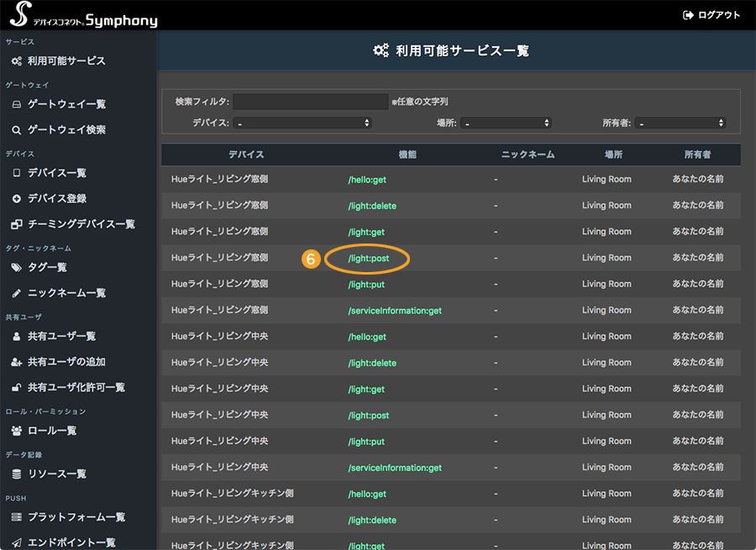Open /hello:get for リビングキッチン側

(x=367, y=494)
